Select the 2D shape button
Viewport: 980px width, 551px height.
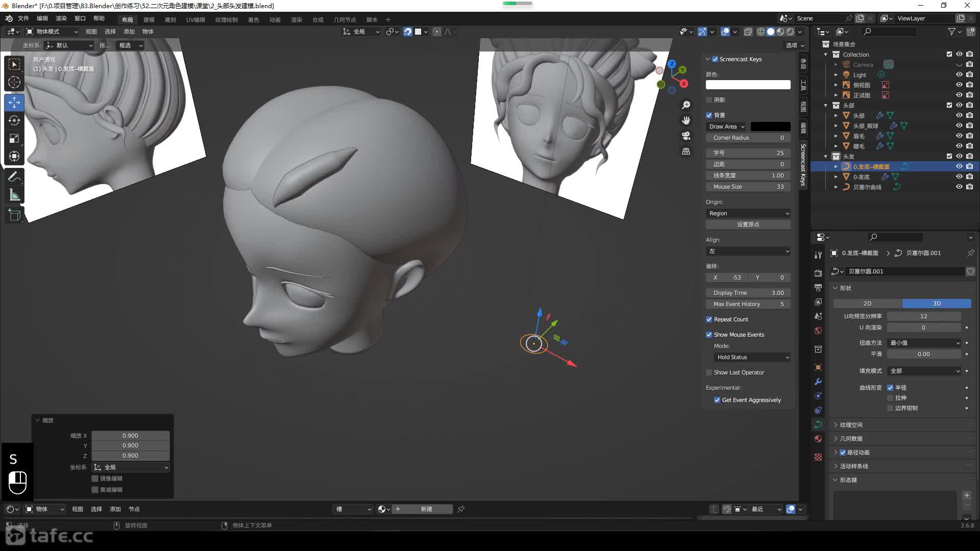click(867, 304)
